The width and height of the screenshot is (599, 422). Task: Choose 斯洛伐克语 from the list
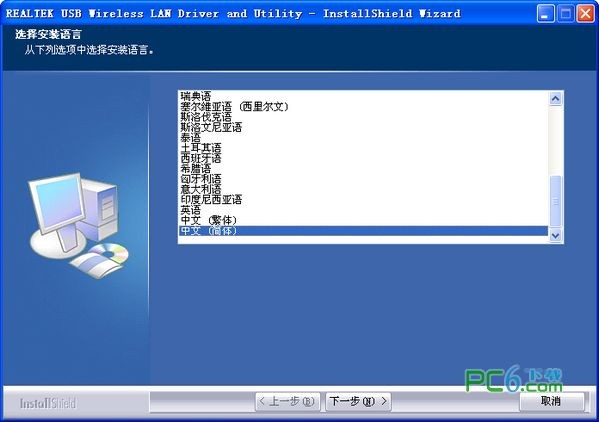(364, 116)
